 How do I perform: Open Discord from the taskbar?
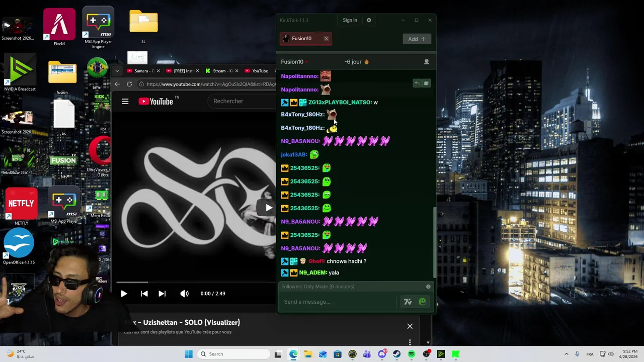click(382, 354)
